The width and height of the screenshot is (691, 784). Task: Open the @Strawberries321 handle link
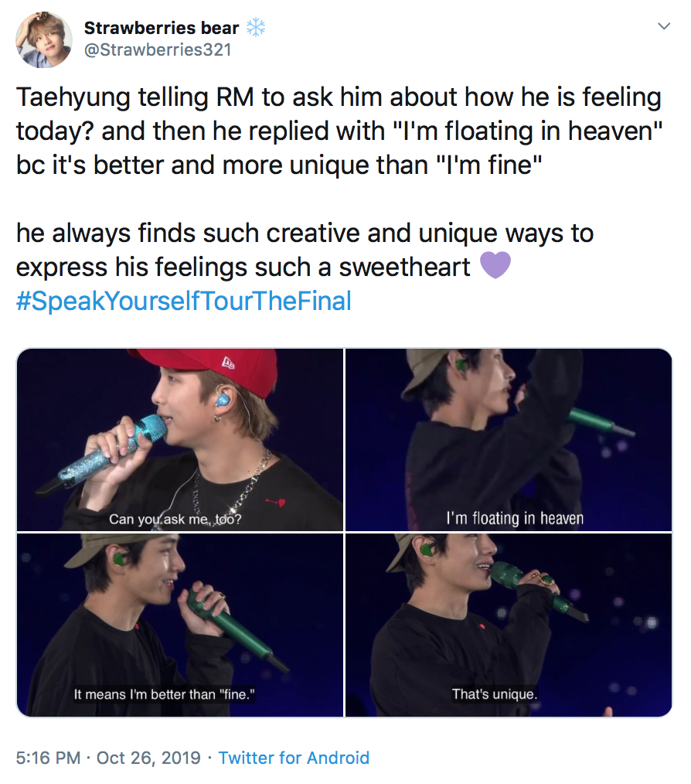pos(158,50)
